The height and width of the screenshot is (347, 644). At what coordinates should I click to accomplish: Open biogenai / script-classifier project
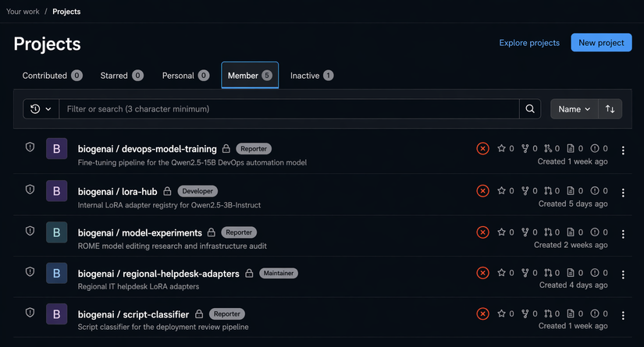coord(133,314)
